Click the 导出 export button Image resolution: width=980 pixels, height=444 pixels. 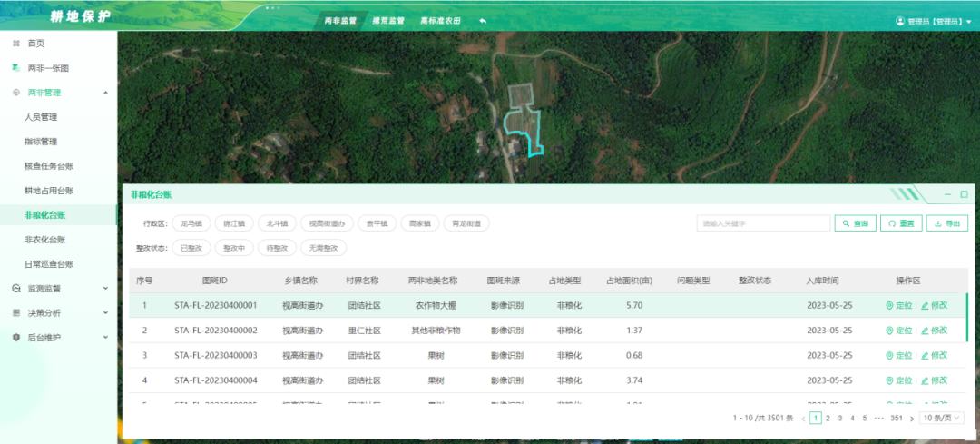[946, 223]
